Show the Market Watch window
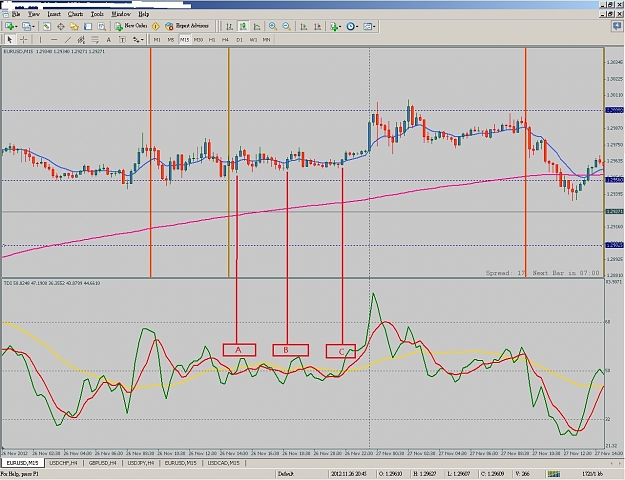The height and width of the screenshot is (480, 625). [x=47, y=26]
